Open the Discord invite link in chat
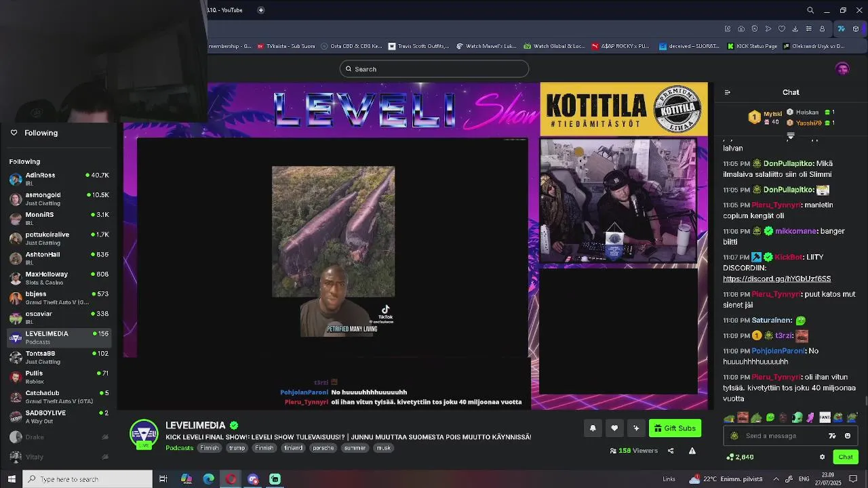Screen dimensions: 868x488 pyautogui.click(x=776, y=279)
